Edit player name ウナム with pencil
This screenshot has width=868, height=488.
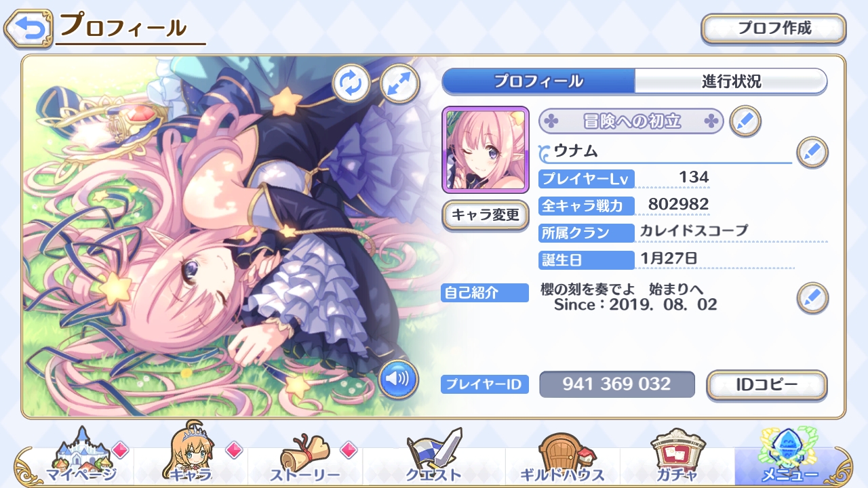click(812, 152)
